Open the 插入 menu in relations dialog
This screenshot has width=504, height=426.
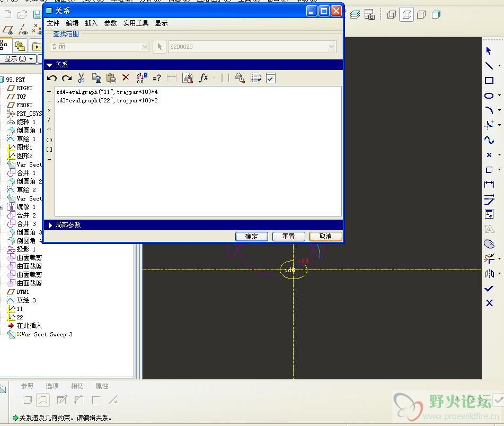(91, 23)
